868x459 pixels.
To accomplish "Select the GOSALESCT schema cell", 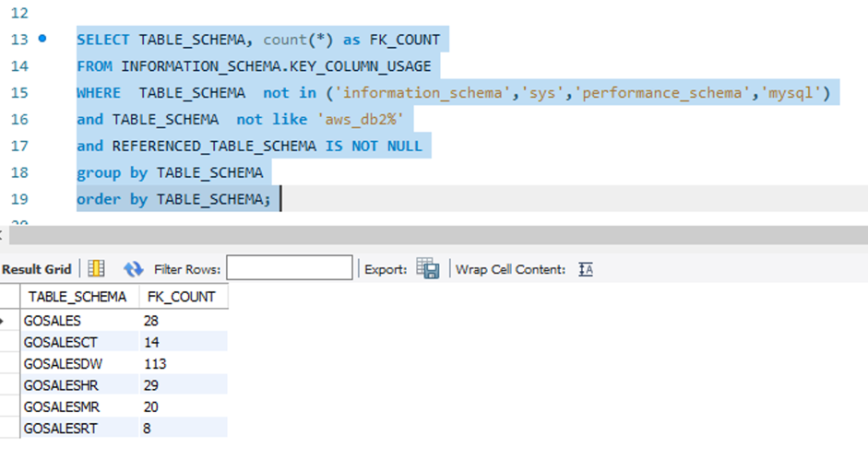I will pos(79,342).
